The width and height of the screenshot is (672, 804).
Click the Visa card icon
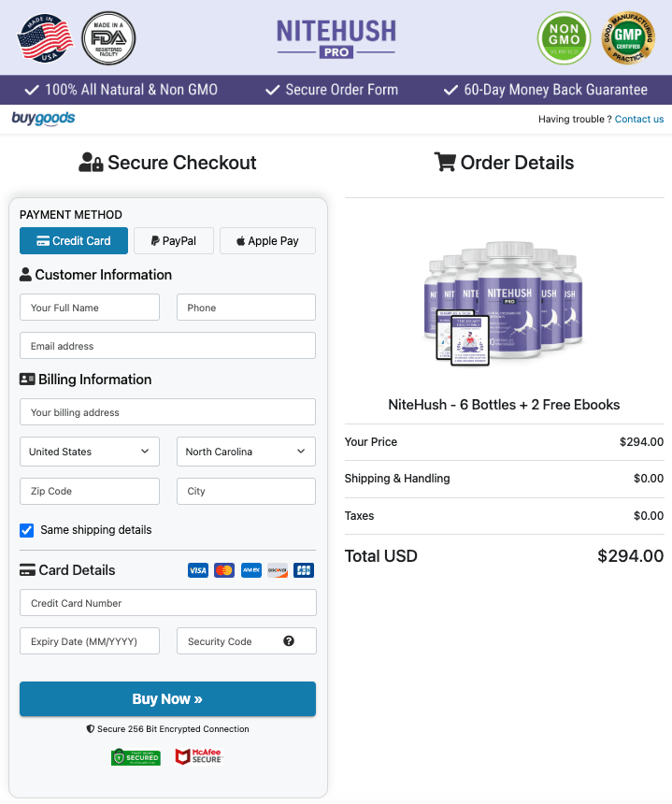click(x=197, y=569)
